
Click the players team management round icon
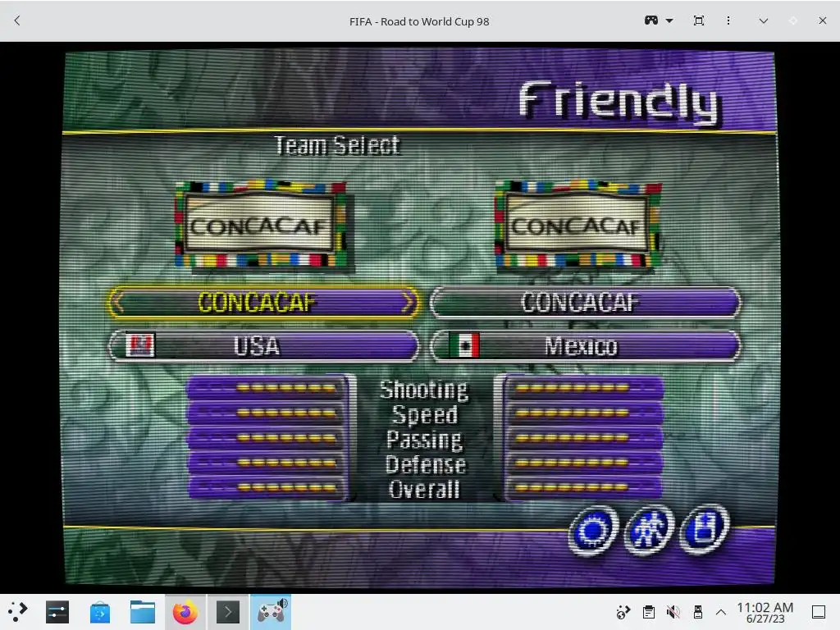tap(649, 530)
